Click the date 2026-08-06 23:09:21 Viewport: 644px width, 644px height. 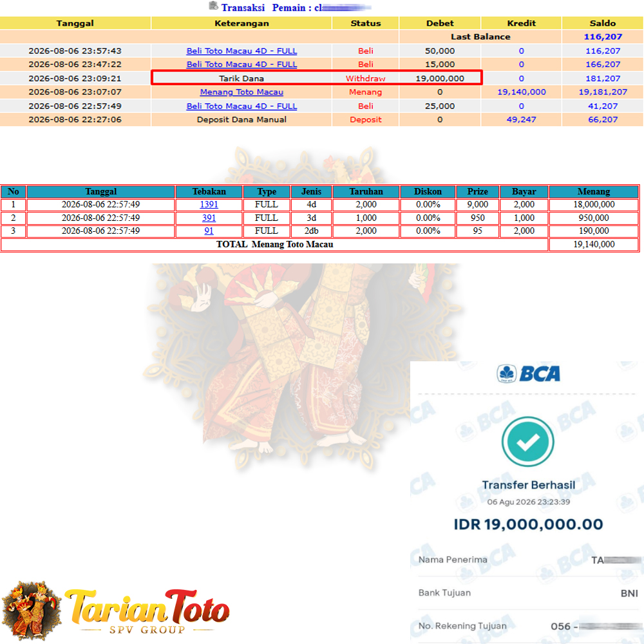tap(75, 79)
